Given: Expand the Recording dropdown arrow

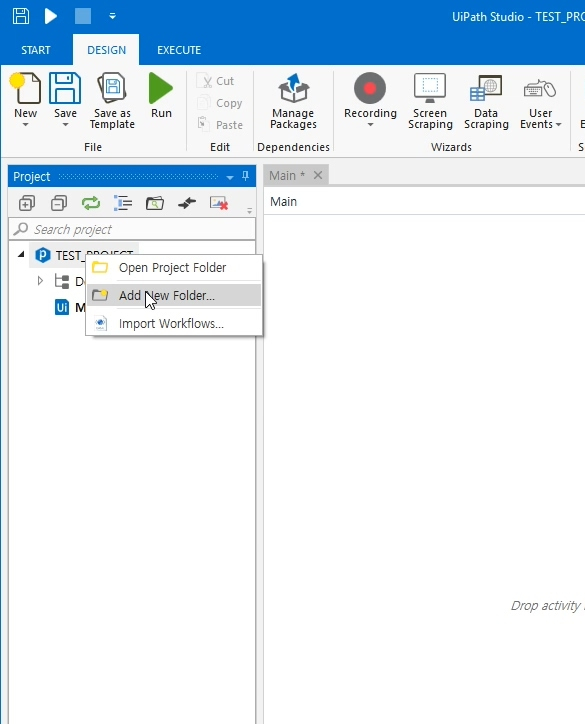Looking at the screenshot, I should click(370, 125).
